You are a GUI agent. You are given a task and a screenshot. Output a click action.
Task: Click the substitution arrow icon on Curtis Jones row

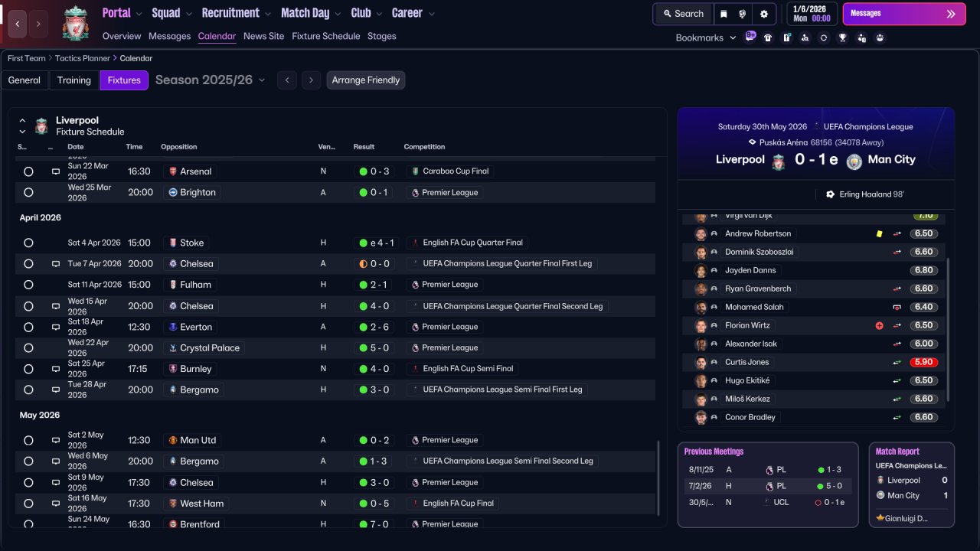(897, 362)
